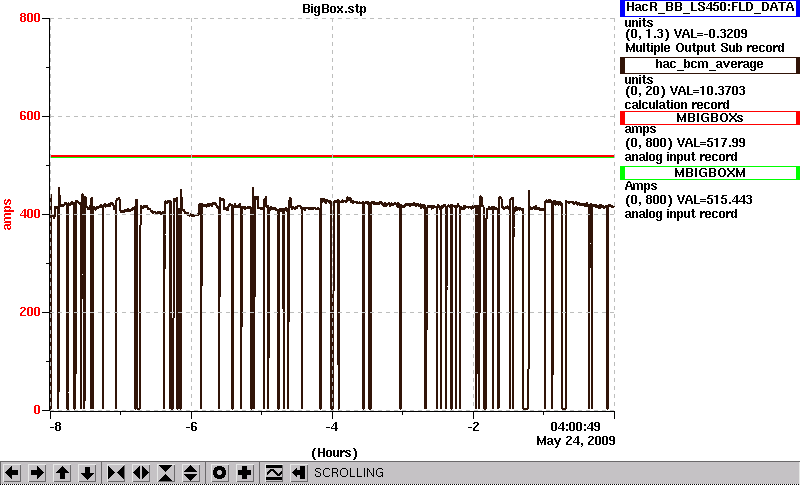Screen dimensions: 800x485
Task: Click the -4 hour tick label
Action: click(x=332, y=426)
